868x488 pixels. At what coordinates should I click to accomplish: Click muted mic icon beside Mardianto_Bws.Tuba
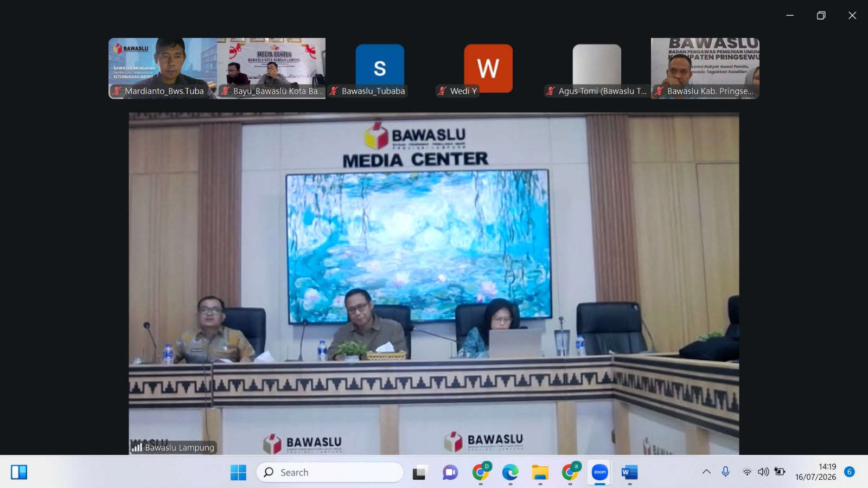click(117, 91)
